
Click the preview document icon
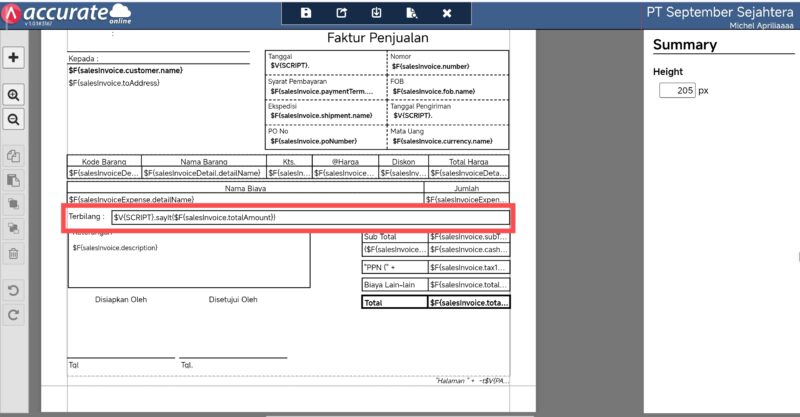(411, 13)
